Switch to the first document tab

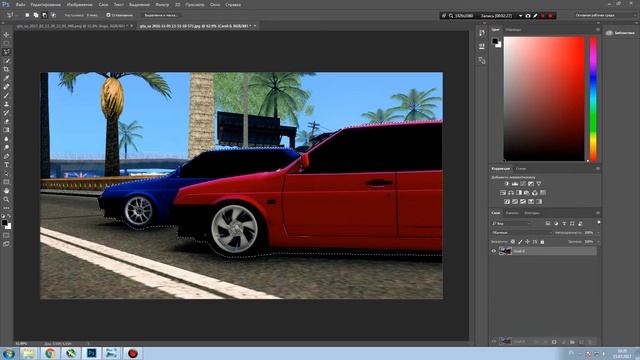pos(72,26)
